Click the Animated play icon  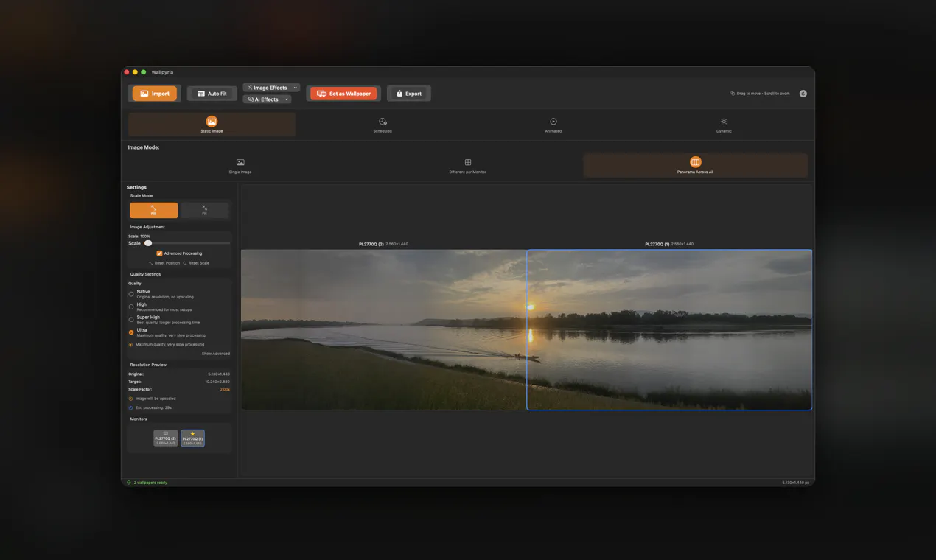click(553, 122)
